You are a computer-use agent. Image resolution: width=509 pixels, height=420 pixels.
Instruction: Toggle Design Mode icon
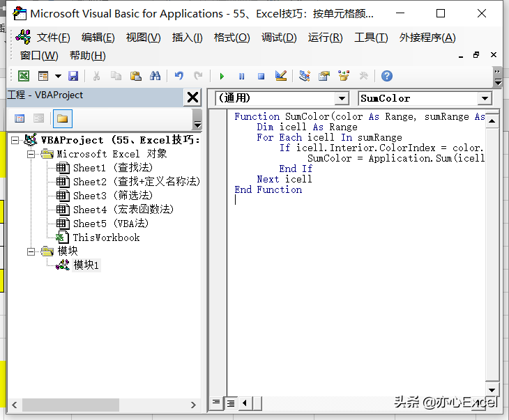click(x=281, y=76)
